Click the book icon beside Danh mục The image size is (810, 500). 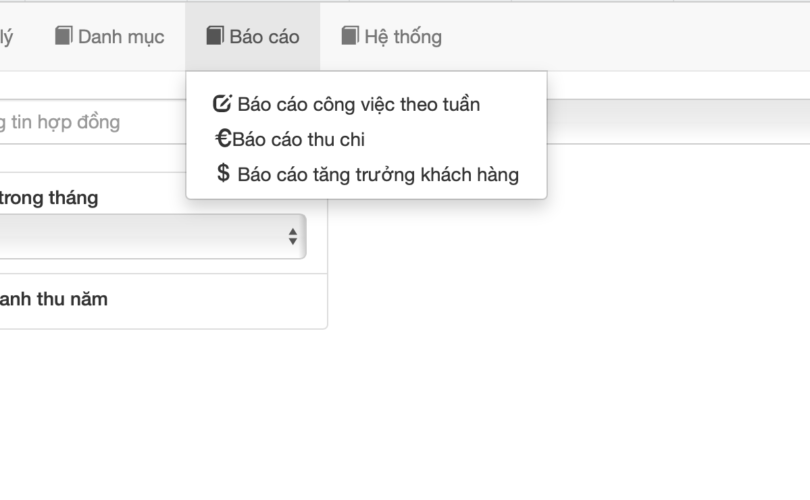[64, 36]
